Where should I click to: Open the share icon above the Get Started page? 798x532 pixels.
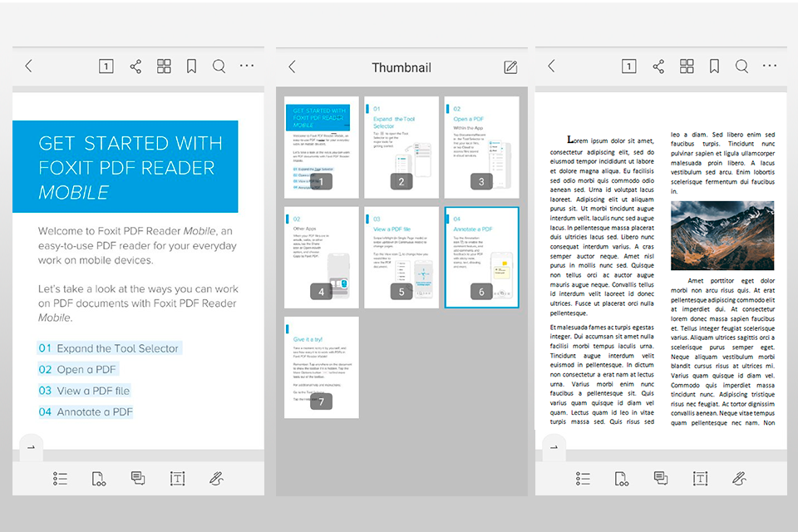click(x=135, y=66)
